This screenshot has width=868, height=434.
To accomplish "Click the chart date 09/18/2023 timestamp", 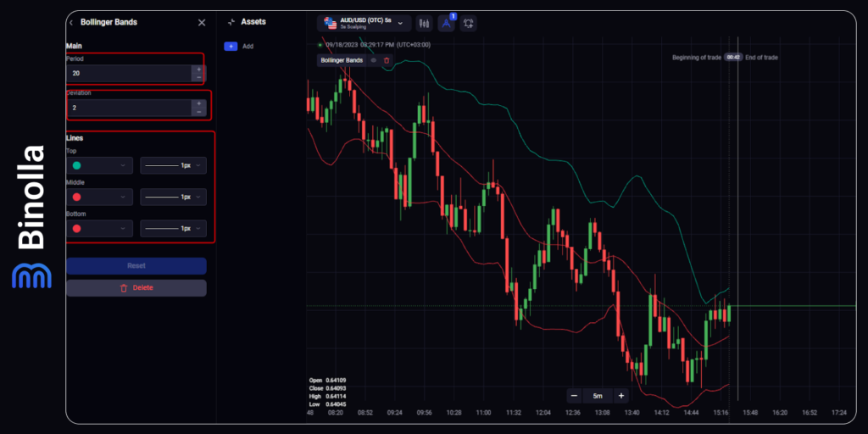I will [x=377, y=45].
